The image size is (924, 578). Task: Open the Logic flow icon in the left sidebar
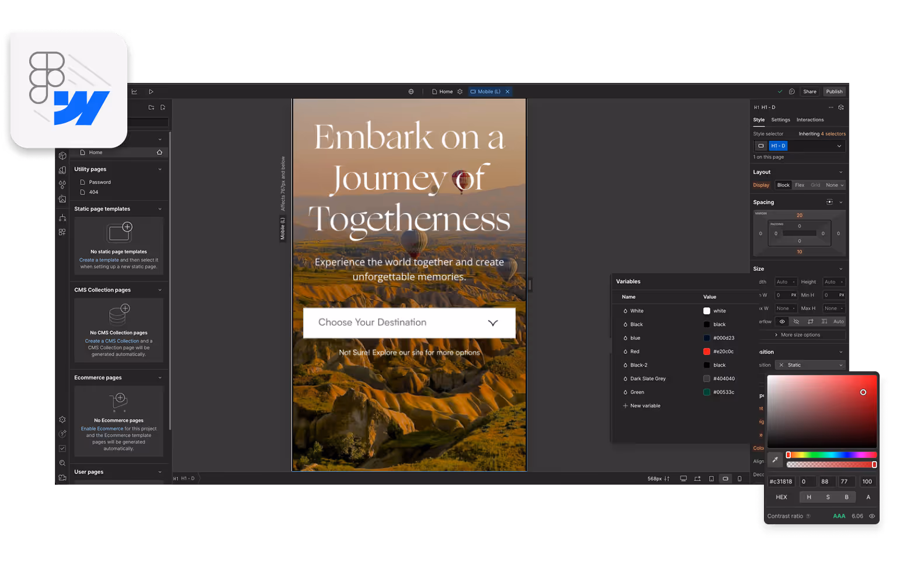pyautogui.click(x=62, y=218)
